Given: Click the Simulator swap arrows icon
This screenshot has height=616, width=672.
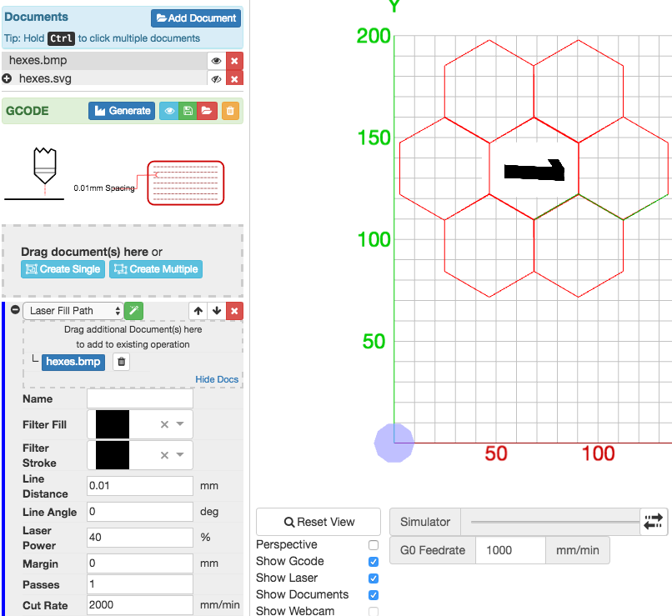Looking at the screenshot, I should coord(653,522).
